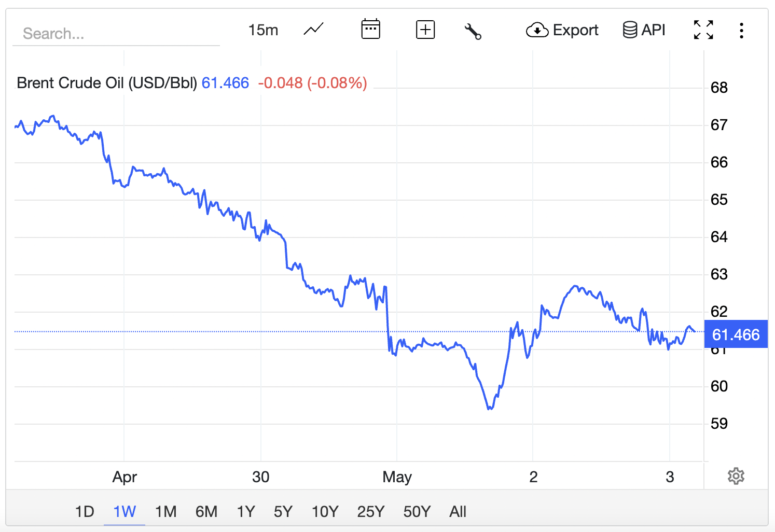775x532 pixels.
Task: Click the plus compare indicator icon
Action: (425, 30)
